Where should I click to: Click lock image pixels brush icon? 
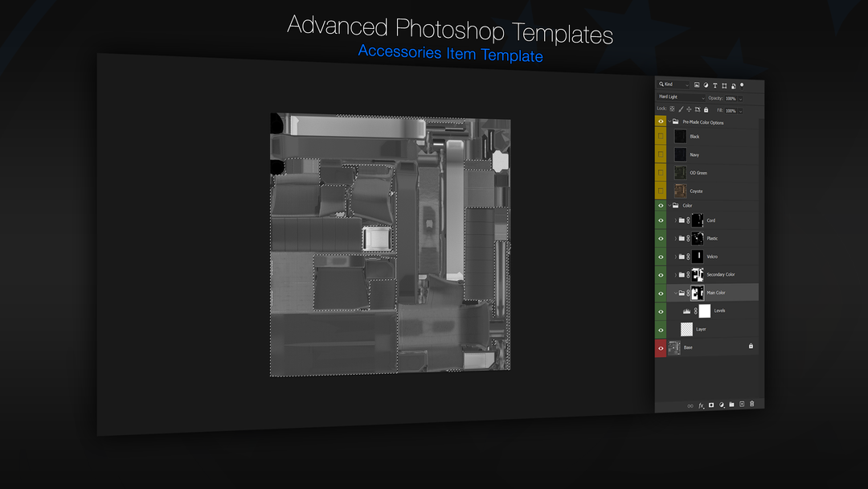pyautogui.click(x=681, y=109)
